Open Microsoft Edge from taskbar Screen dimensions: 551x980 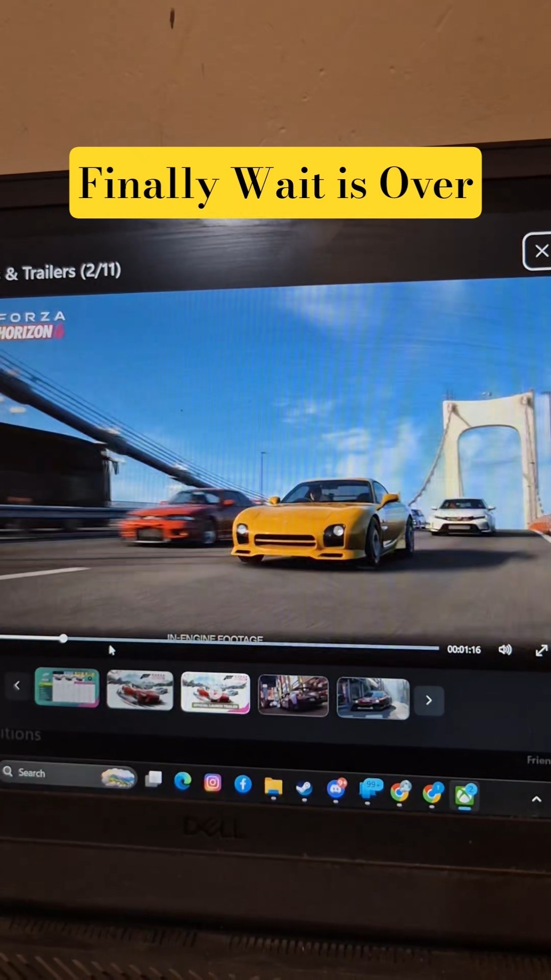pos(183,781)
